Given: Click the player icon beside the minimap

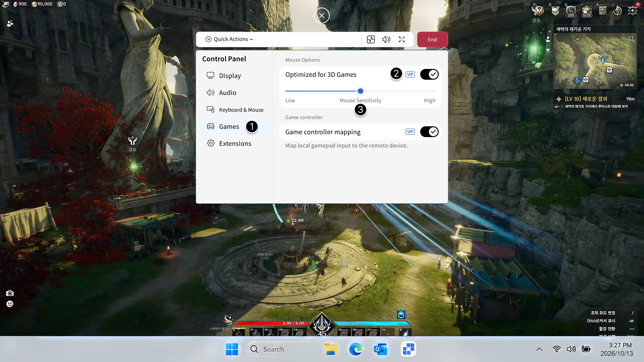Looking at the screenshot, I should pos(548,39).
